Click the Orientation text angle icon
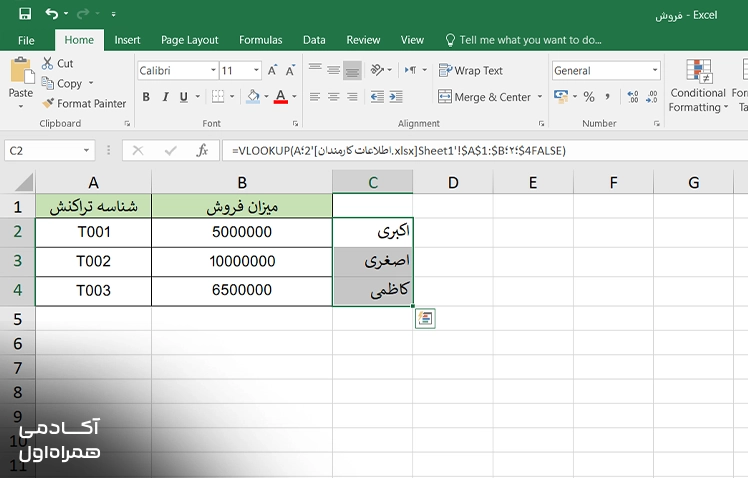This screenshot has width=748, height=478. coord(377,70)
